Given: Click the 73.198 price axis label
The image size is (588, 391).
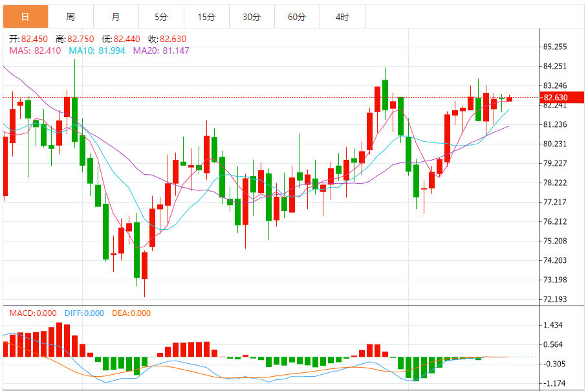Looking at the screenshot, I should (555, 280).
